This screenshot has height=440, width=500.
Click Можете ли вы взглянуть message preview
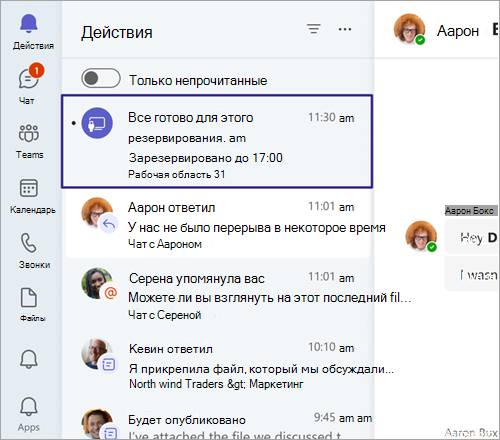(269, 298)
